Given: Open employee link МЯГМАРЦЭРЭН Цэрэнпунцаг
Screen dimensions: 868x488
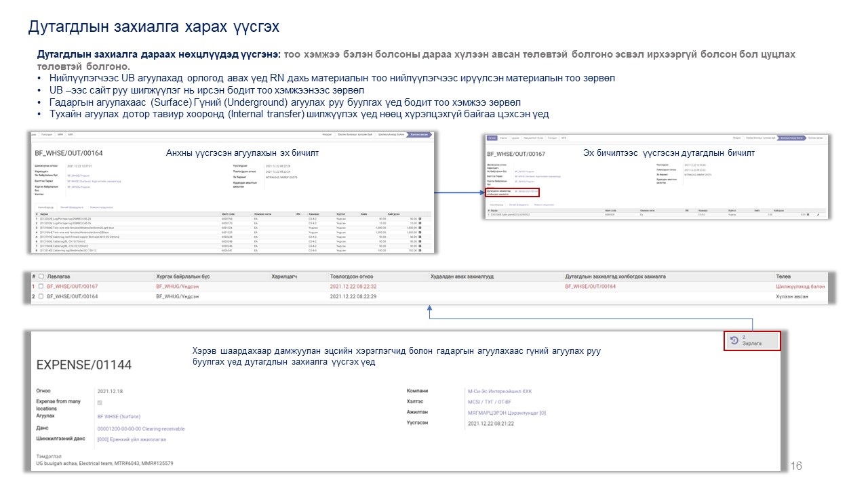Looking at the screenshot, I should 507,412.
